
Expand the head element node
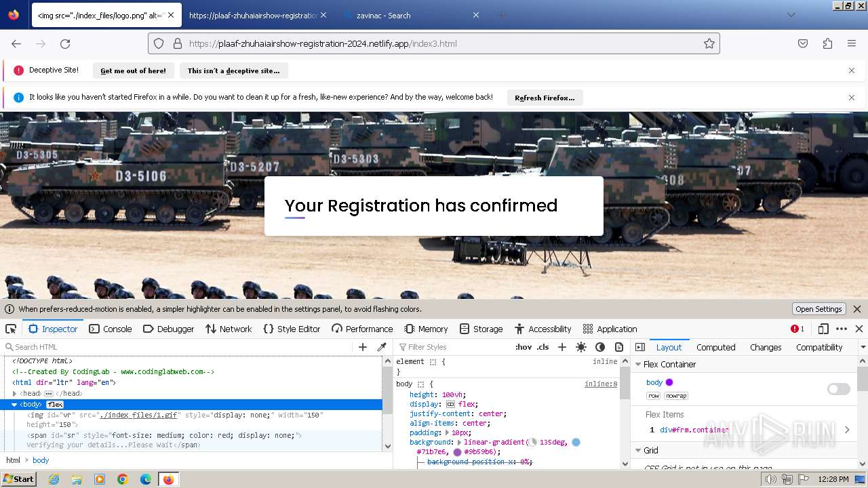15,393
